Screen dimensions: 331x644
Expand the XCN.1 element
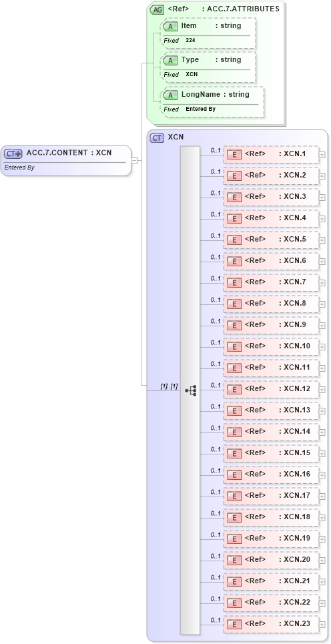pos(322,155)
